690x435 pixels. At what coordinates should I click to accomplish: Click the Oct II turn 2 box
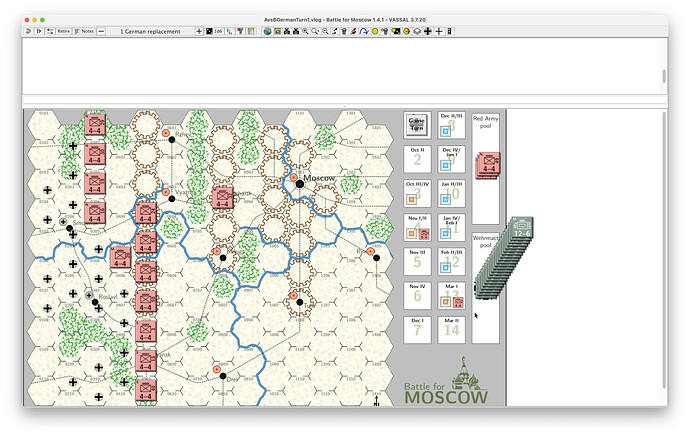coord(418,158)
